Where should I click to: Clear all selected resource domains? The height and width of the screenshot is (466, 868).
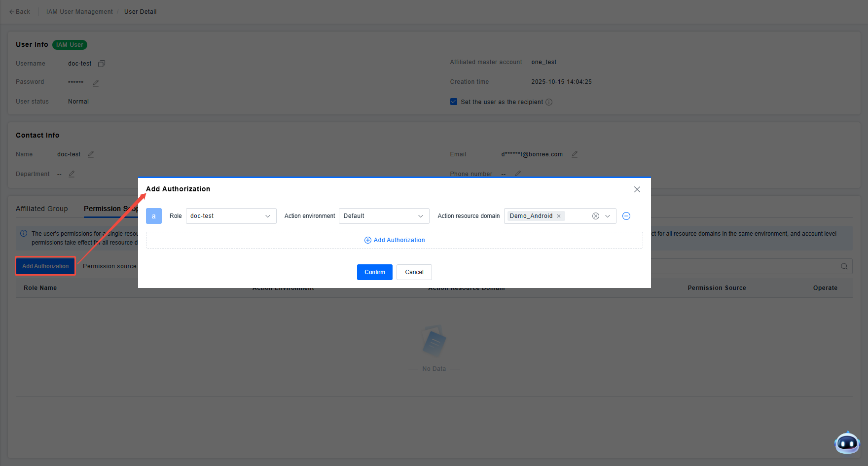click(x=596, y=216)
